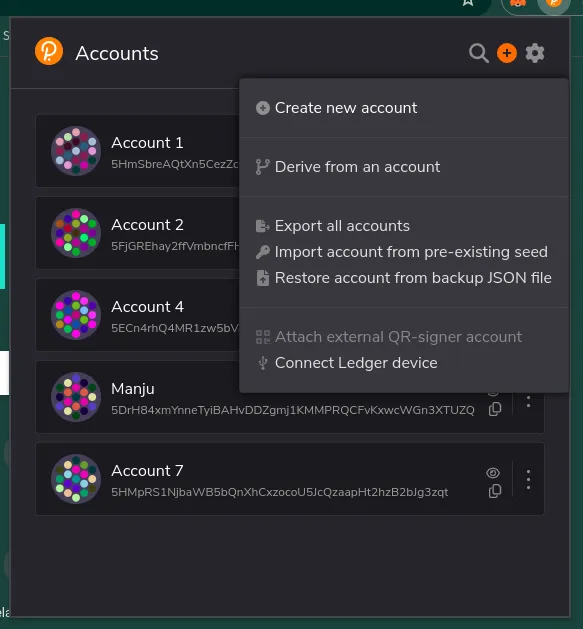Click the Account 2 name
Image resolution: width=583 pixels, height=629 pixels.
pos(147,225)
